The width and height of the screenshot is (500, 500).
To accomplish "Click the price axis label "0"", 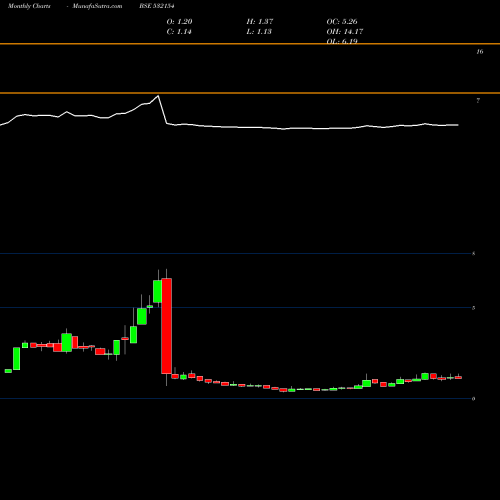I will 473,399.
